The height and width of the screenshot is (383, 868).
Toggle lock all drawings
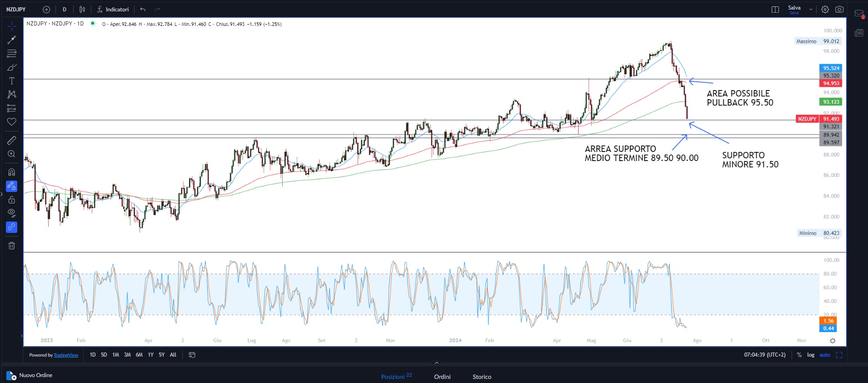(x=12, y=200)
